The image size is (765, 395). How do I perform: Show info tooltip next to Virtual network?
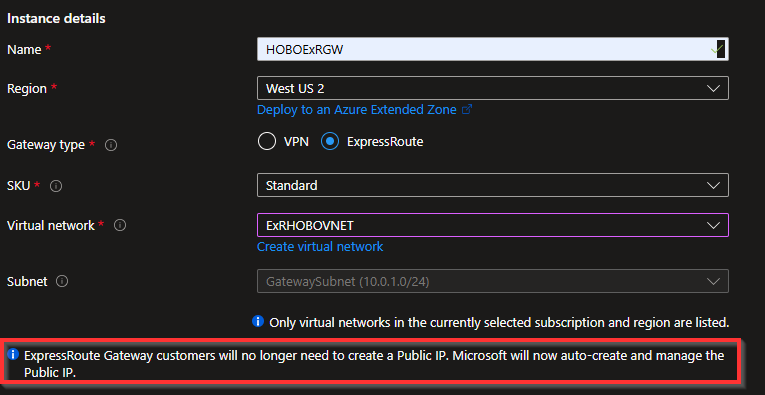(120, 225)
